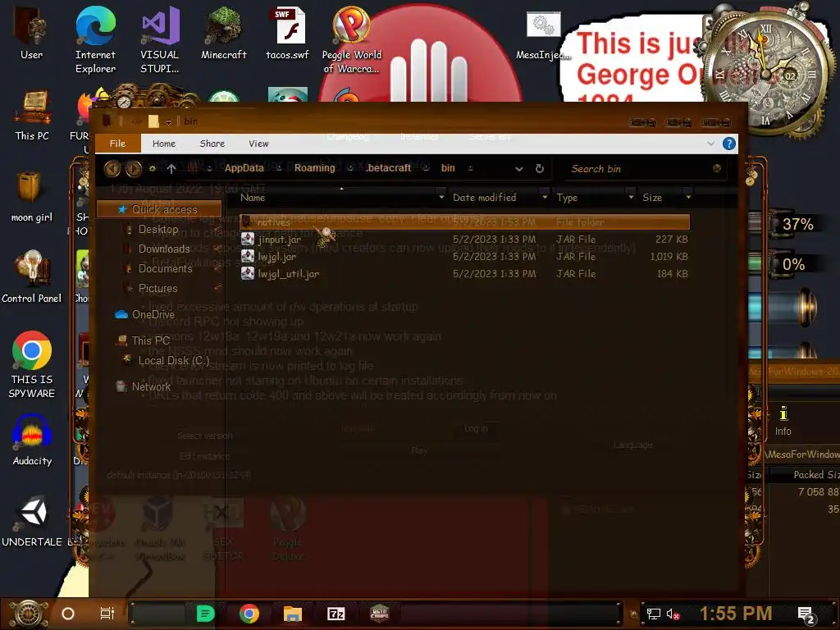The height and width of the screenshot is (630, 840).
Task: Open the tacos.swf file icon
Action: pos(288,33)
